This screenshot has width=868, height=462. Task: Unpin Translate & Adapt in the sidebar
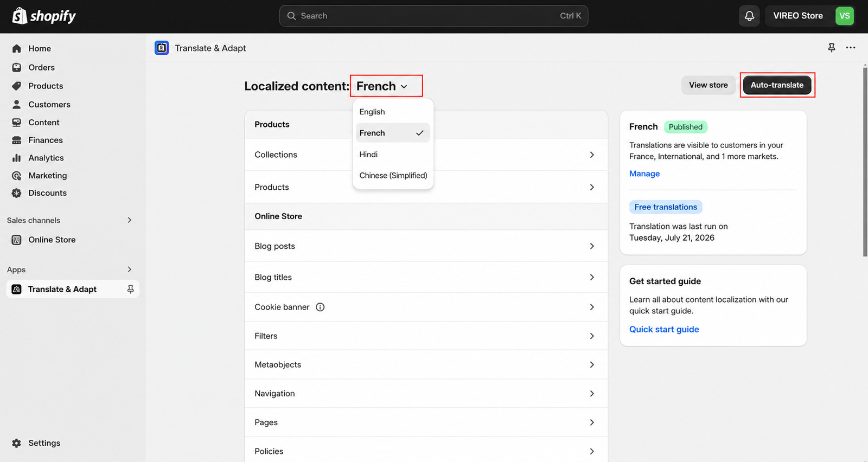pyautogui.click(x=130, y=289)
